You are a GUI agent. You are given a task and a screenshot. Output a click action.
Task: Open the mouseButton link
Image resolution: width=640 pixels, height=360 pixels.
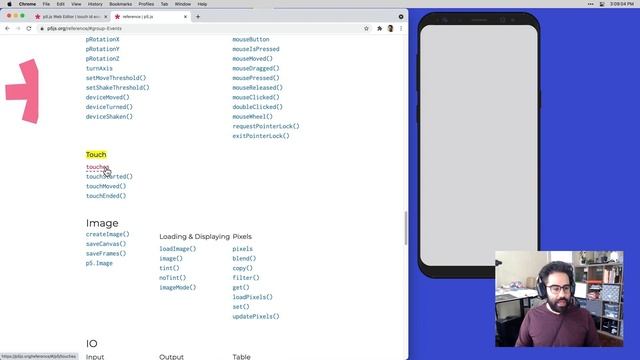pos(251,40)
